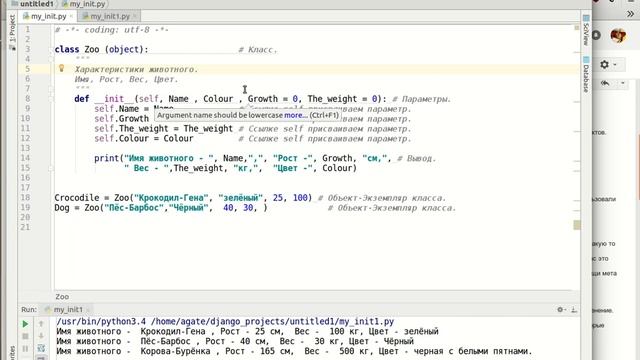Close the my_init1.py editor tab
The height and width of the screenshot is (360, 640).
(x=135, y=16)
